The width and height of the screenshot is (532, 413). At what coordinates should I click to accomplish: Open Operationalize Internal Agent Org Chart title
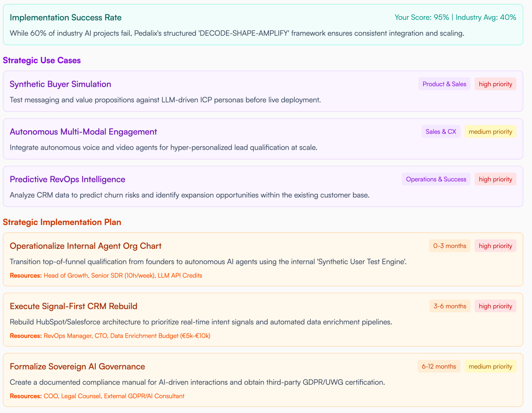coord(86,246)
